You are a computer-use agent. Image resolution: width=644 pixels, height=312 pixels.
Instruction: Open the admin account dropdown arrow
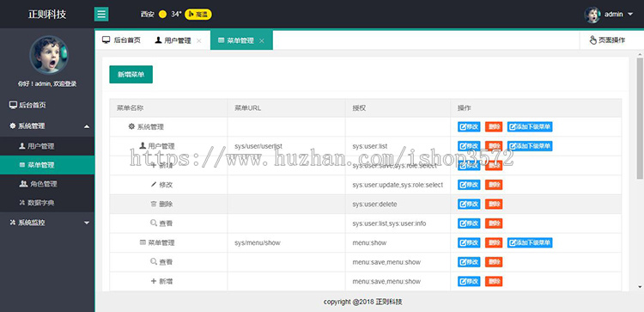pyautogui.click(x=630, y=15)
